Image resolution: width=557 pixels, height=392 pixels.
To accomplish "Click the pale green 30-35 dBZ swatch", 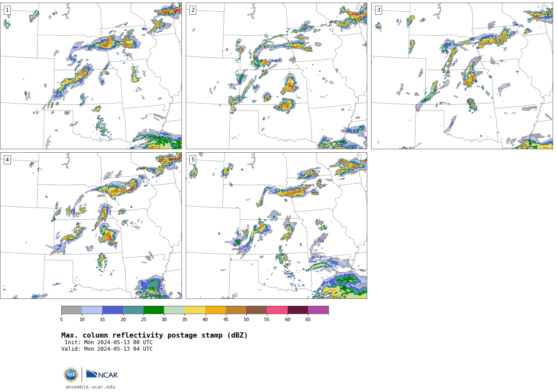I will [174, 310].
